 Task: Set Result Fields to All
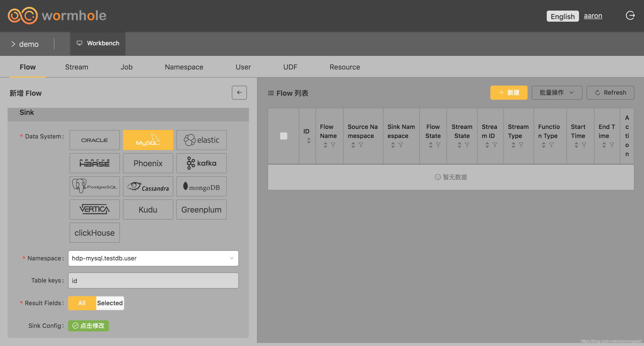tap(82, 303)
